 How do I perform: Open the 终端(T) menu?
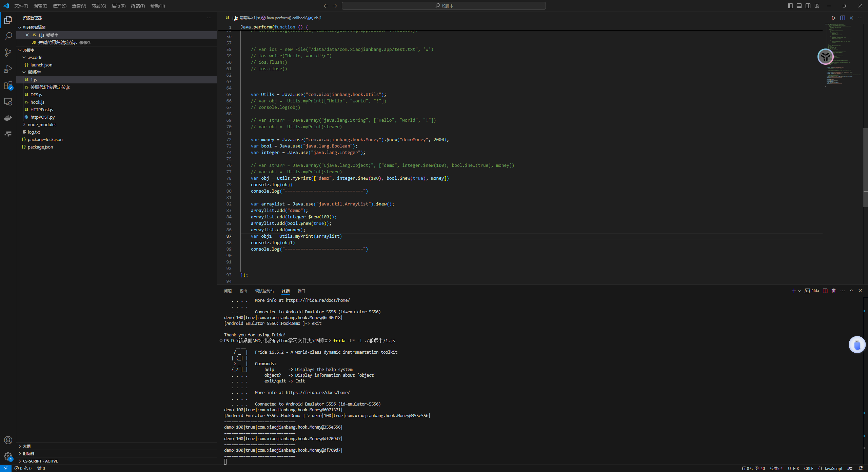(x=138, y=6)
